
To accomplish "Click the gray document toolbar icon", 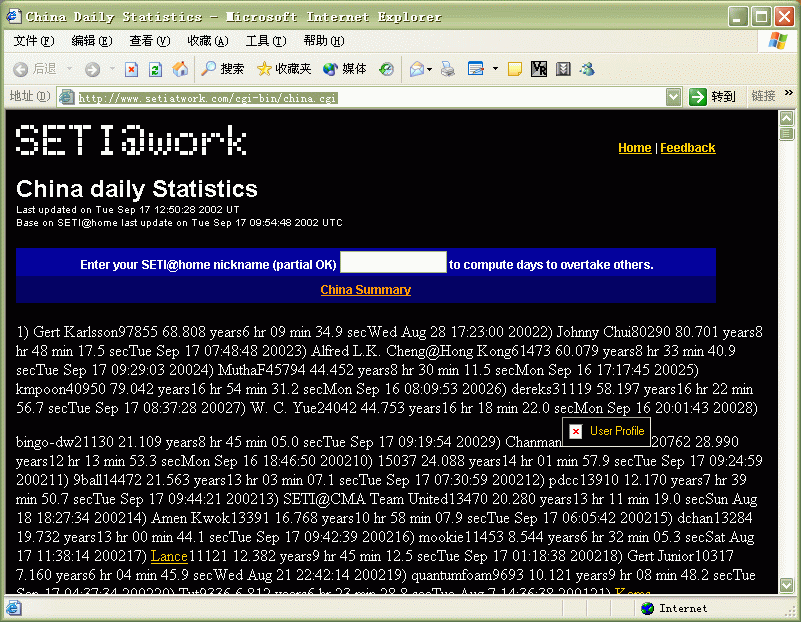I will tap(563, 69).
